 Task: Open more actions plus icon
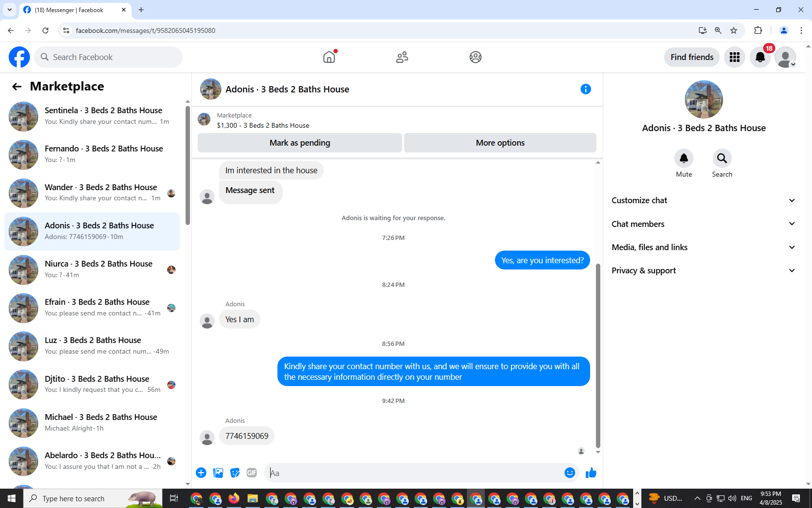201,473
